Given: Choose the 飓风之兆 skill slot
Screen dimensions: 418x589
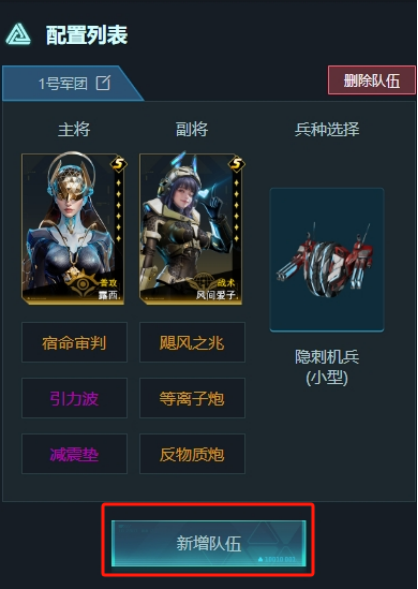Looking at the screenshot, I should coord(192,342).
